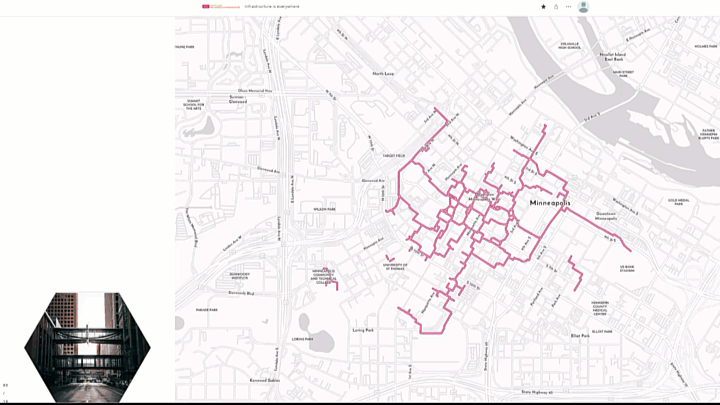
Task: Click the US Bank Stadium map label
Action: tap(627, 269)
